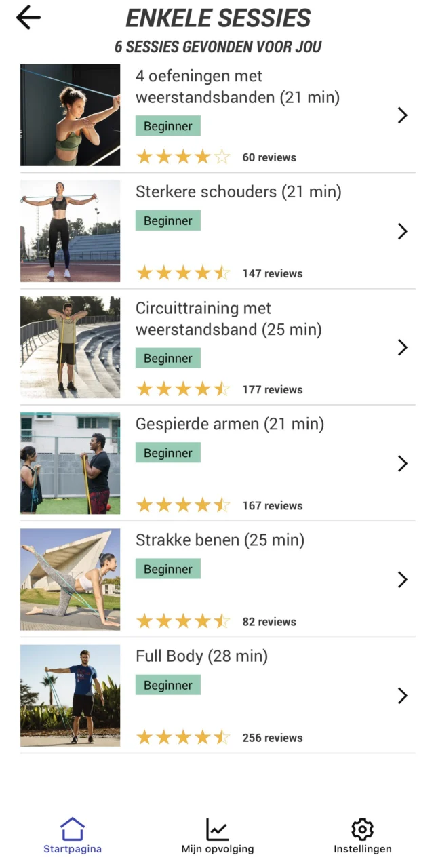
Task: Tap the Gespierde armen chevron arrow
Action: click(402, 463)
